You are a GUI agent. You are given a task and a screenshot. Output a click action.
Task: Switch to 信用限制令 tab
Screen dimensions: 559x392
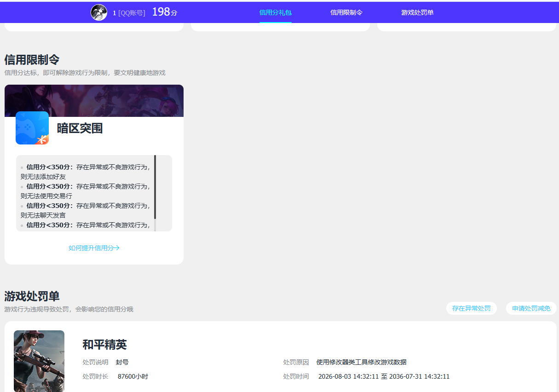click(346, 12)
